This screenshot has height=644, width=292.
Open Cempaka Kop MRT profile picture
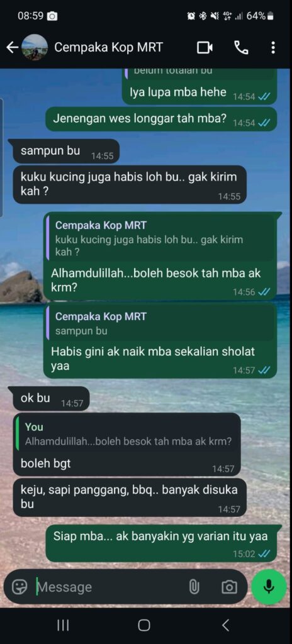coord(34,48)
